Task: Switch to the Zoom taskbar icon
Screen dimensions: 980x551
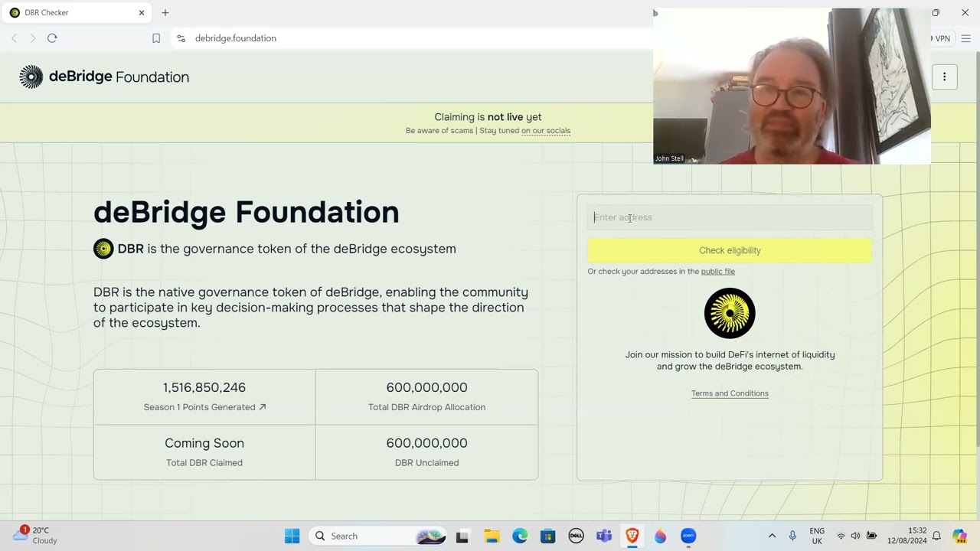Action: [688, 536]
